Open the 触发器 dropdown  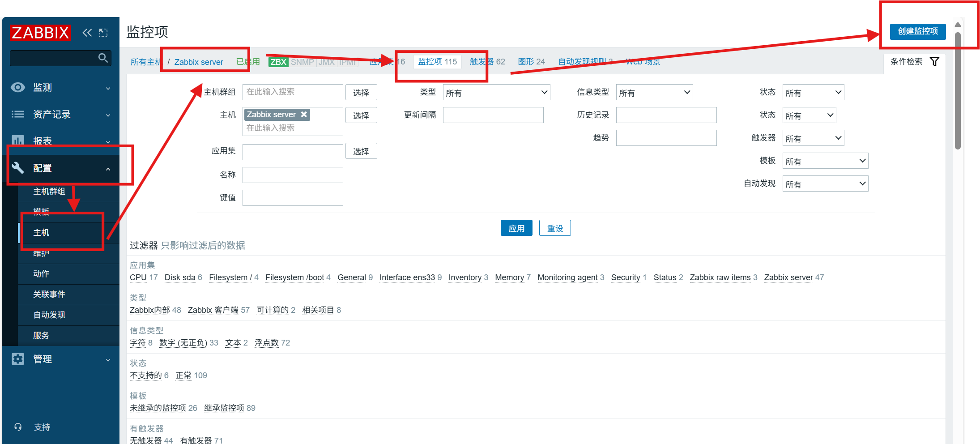(x=813, y=138)
